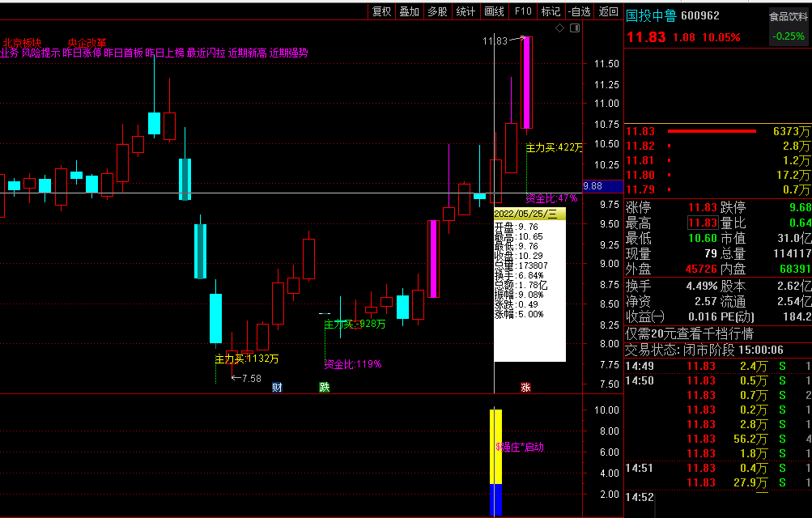
Task: Click the stock code 600962
Action: 700,15
